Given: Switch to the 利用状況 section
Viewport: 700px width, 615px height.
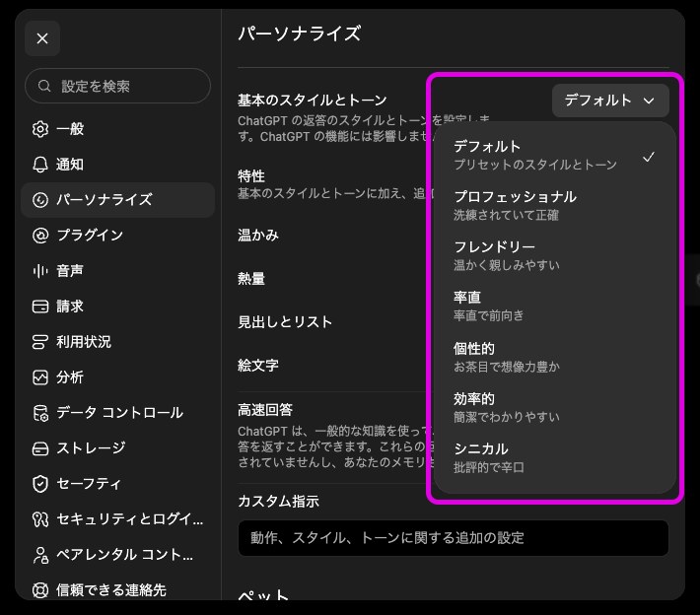Looking at the screenshot, I should [x=118, y=342].
